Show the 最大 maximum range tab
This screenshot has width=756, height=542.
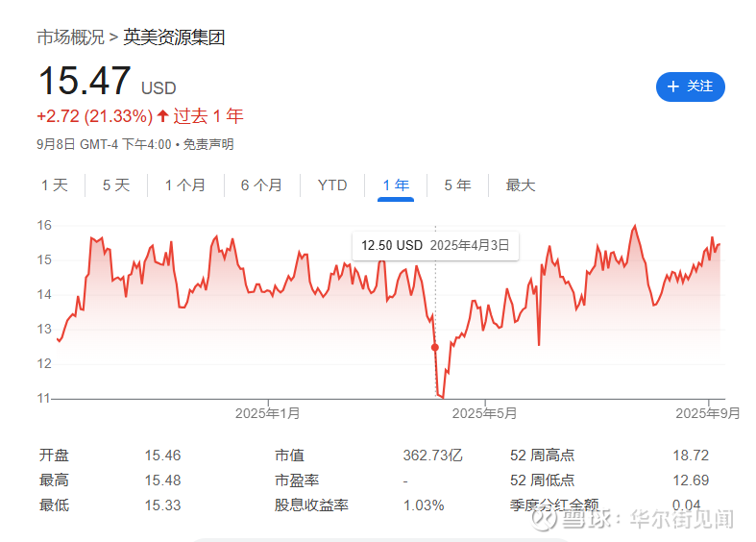521,185
